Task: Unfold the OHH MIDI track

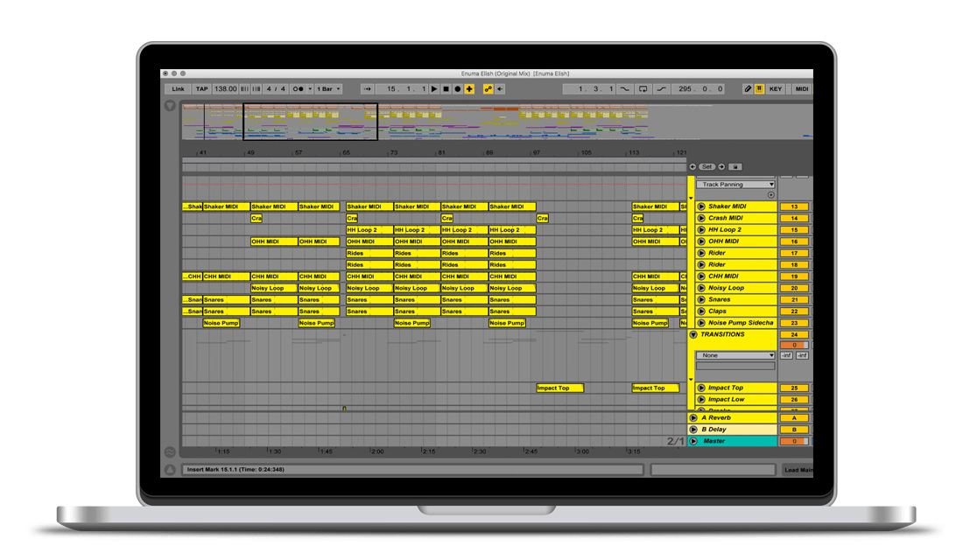Action: click(701, 241)
